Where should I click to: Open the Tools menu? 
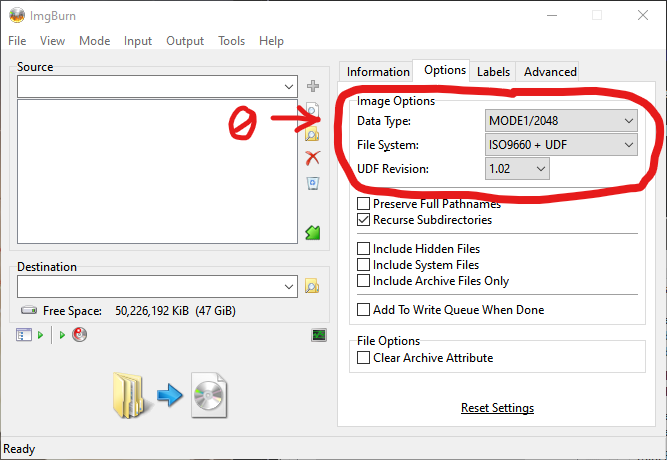pyautogui.click(x=231, y=41)
